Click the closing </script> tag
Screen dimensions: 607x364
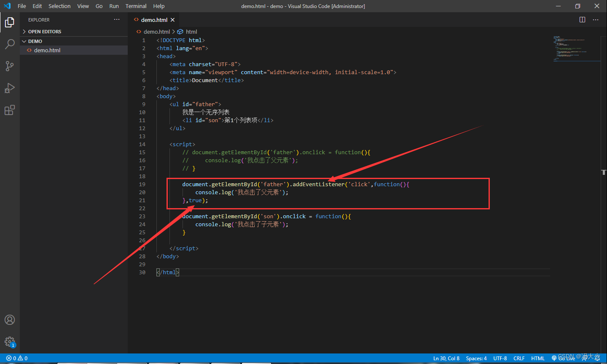tap(184, 248)
